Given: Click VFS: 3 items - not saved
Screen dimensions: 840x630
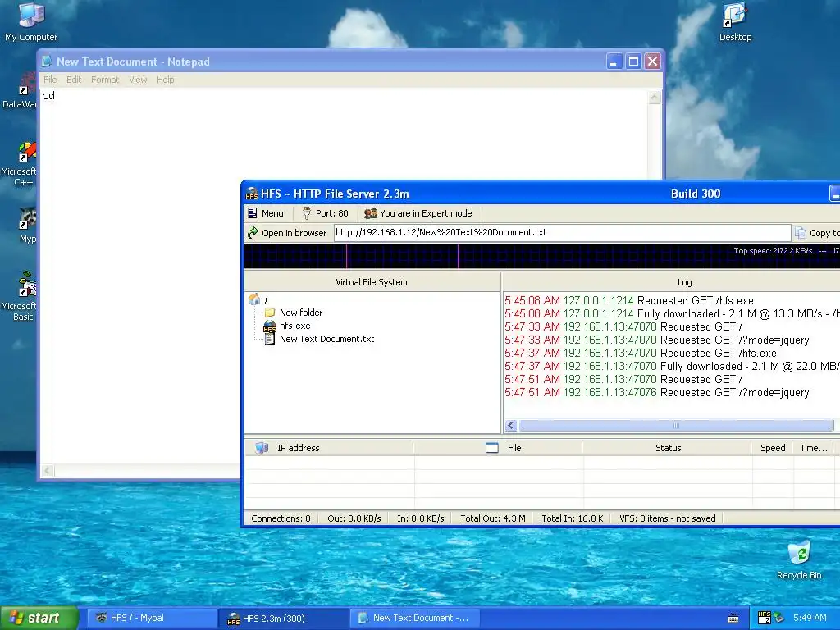Looking at the screenshot, I should coord(668,518).
